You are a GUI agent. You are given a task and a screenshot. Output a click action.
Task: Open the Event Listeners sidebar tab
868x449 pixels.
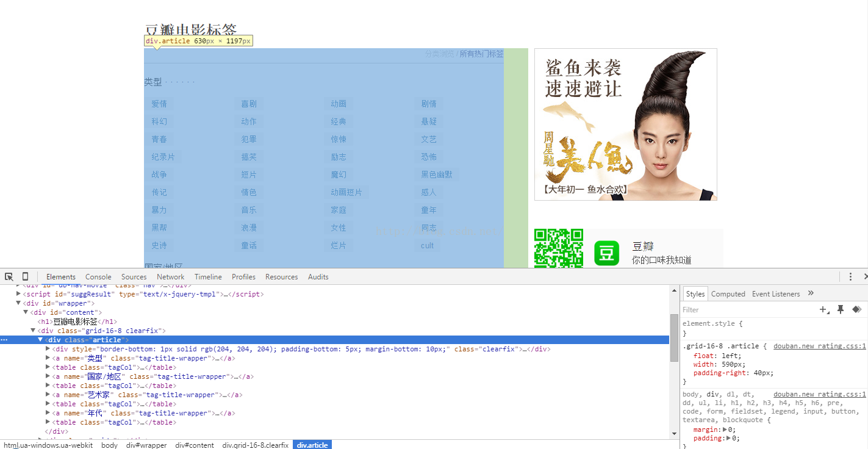coord(776,293)
